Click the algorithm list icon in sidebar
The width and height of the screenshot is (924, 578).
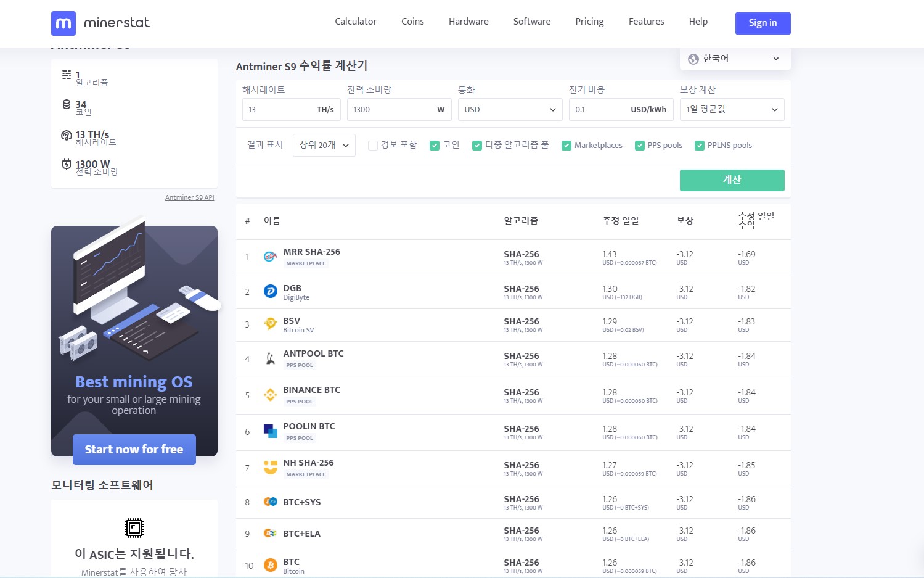(67, 75)
